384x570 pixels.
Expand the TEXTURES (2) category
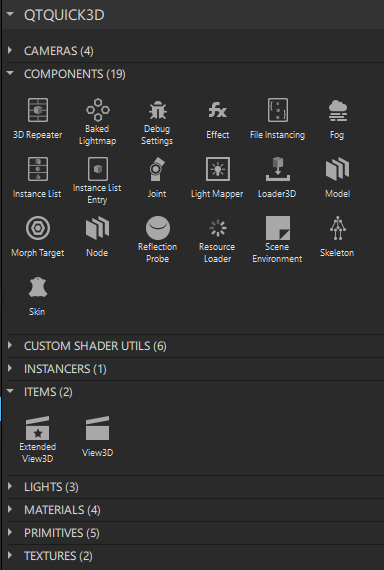(x=10, y=555)
